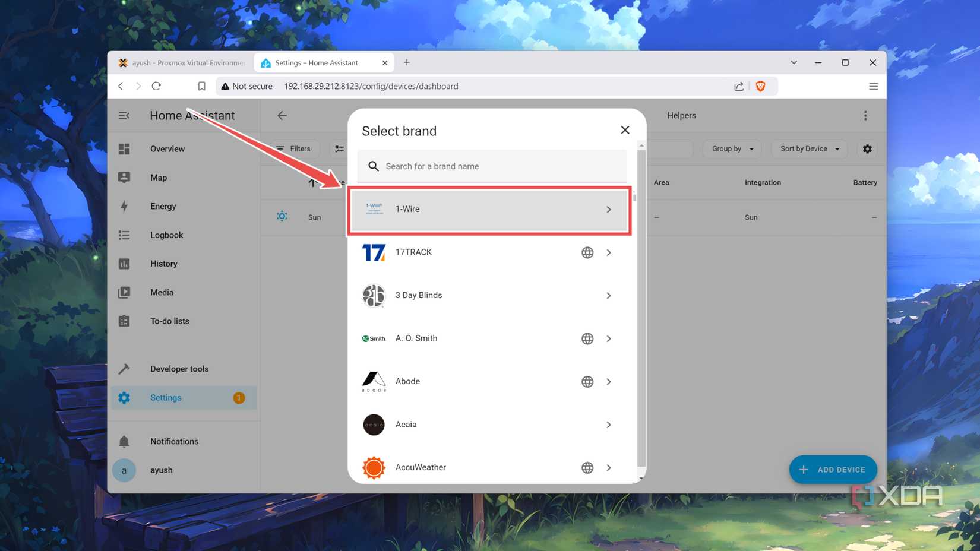Open Developer tools hammer icon

[124, 369]
